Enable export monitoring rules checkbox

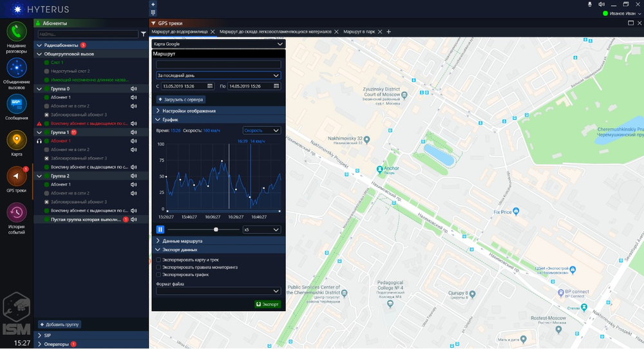coord(158,267)
